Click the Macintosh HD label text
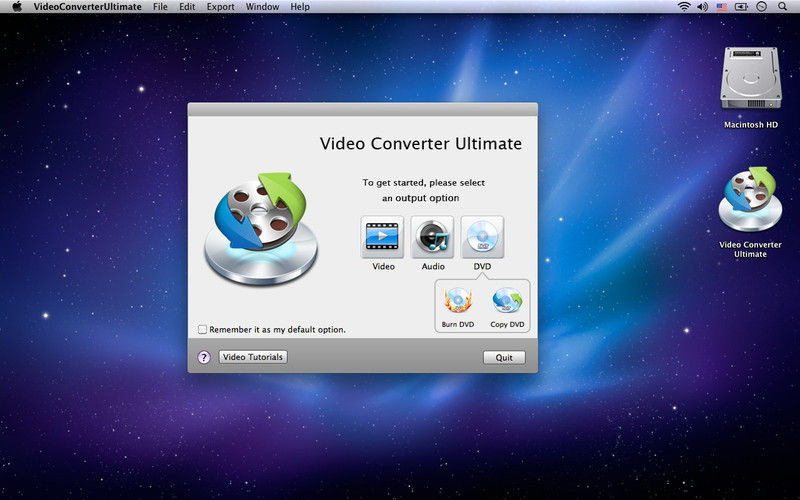800x500 pixels. click(x=751, y=124)
